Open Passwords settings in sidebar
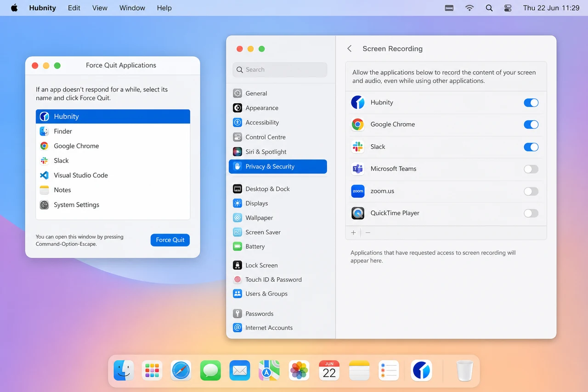 click(277, 314)
